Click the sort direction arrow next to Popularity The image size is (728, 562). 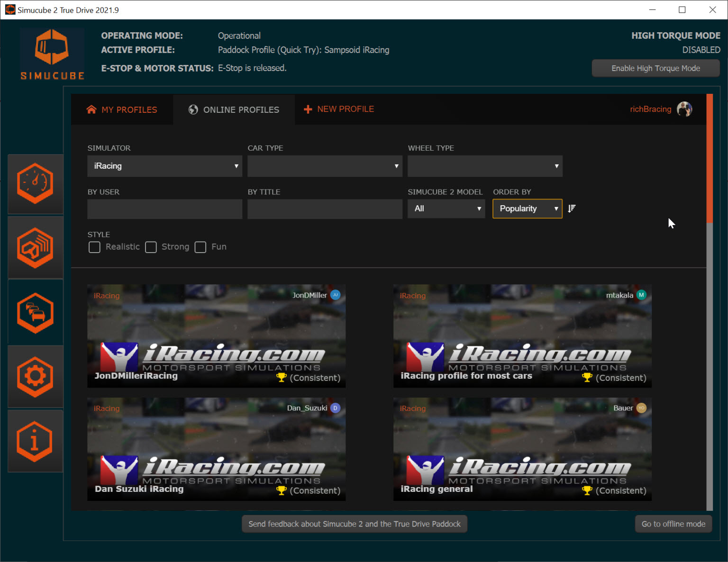[x=572, y=208]
